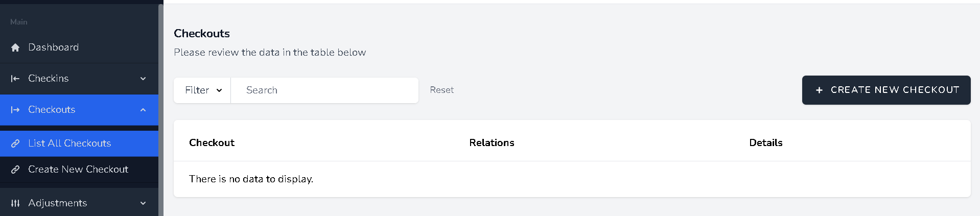Click the link icon beside Create New Checkout

15,170
